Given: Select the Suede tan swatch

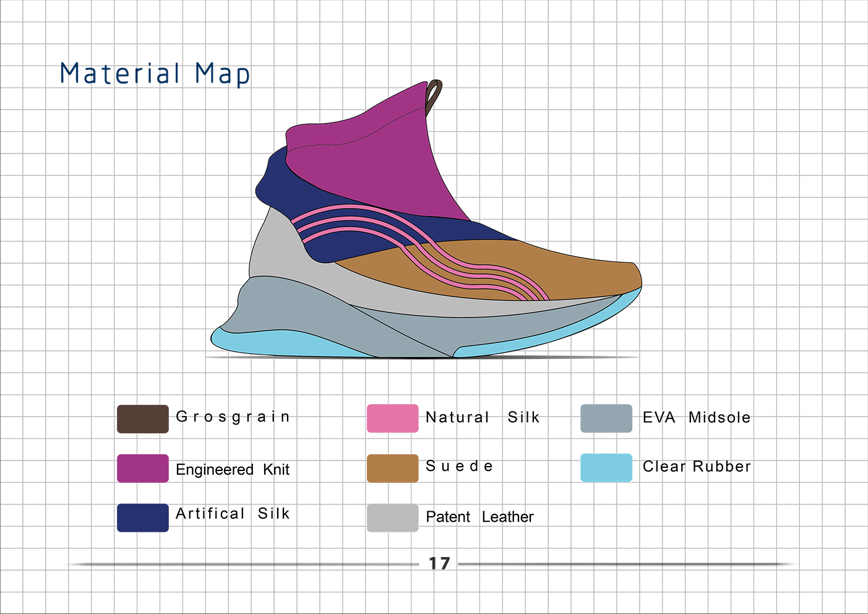Looking at the screenshot, I should pos(392,468).
